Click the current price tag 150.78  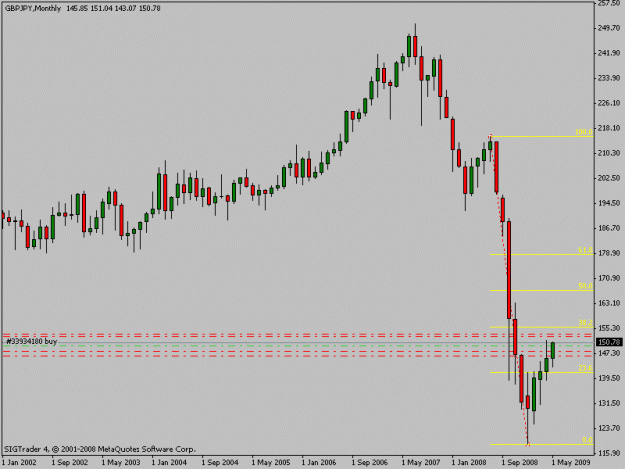point(609,342)
